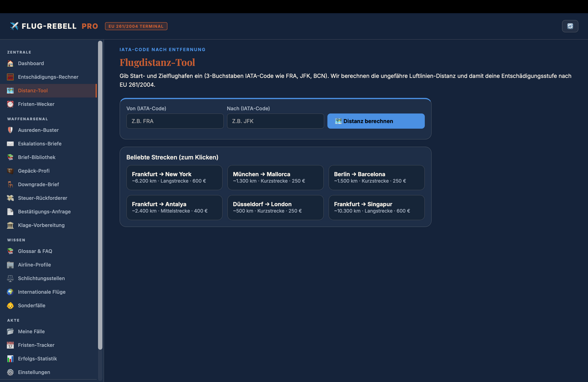Calculate distance with Distanz berechnen button
The image size is (588, 382).
click(376, 121)
